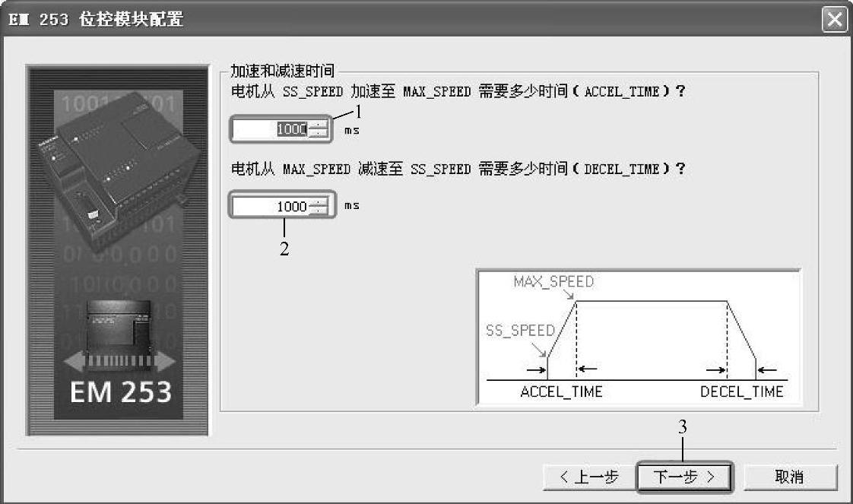
Task: Increase DECEL_TIME with spinner up arrow
Action: coord(319,201)
